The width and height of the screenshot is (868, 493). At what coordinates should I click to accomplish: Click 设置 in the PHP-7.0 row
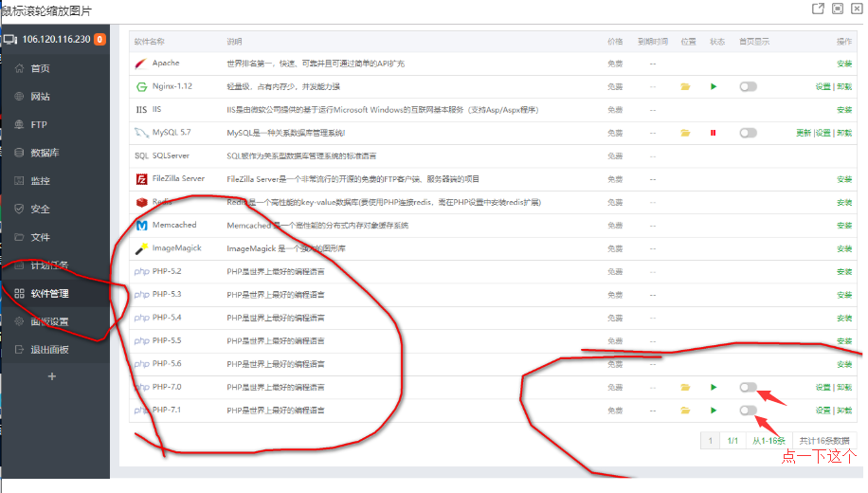823,388
